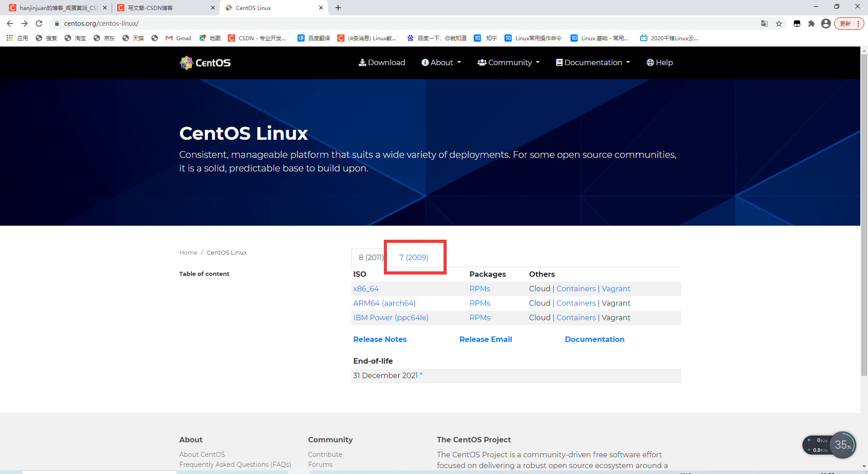Open the 知乎 bookmark
Screen dimensions: 868x474
[x=486, y=38]
